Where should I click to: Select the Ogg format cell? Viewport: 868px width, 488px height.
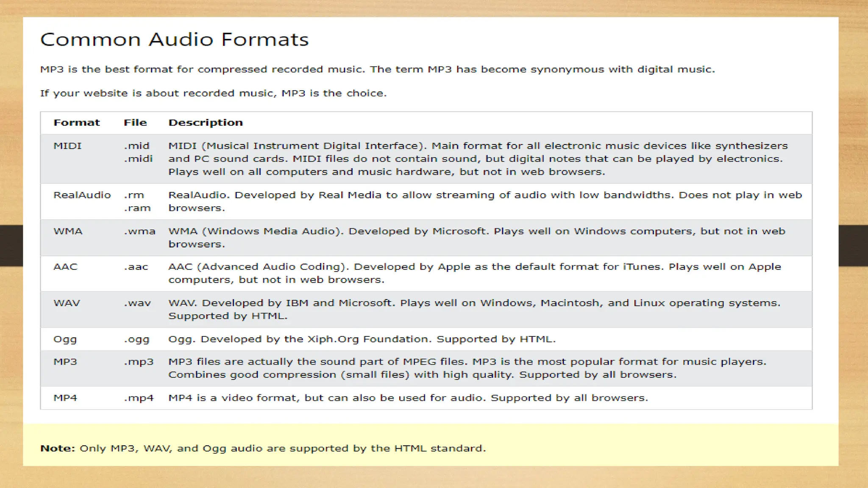tap(65, 339)
